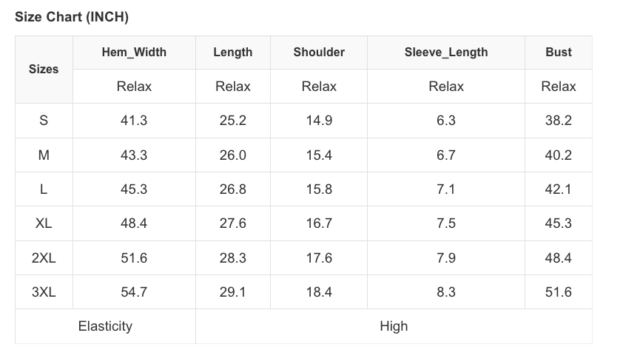Click the 2XL size row label

tap(44, 258)
